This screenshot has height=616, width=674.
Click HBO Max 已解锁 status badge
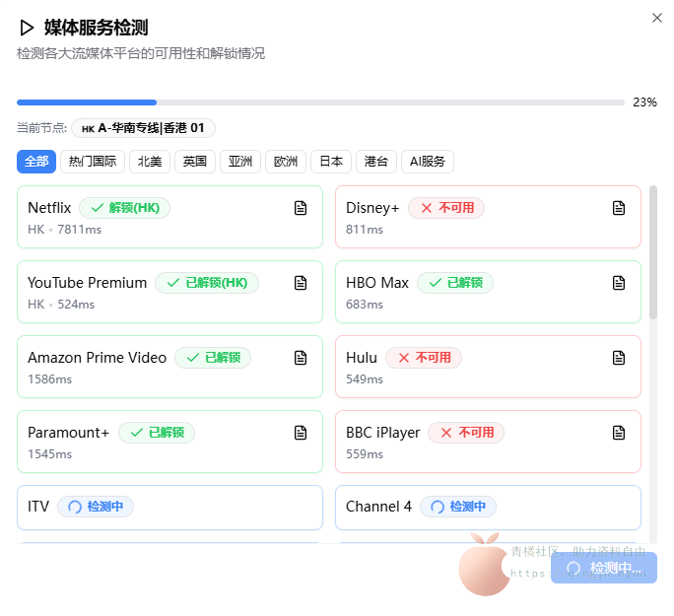coord(455,283)
